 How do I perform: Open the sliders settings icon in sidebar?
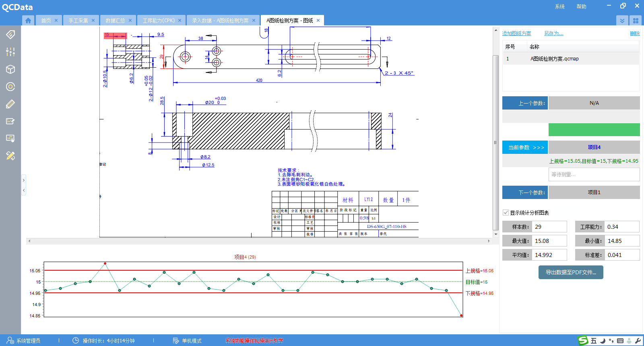pos(10,52)
